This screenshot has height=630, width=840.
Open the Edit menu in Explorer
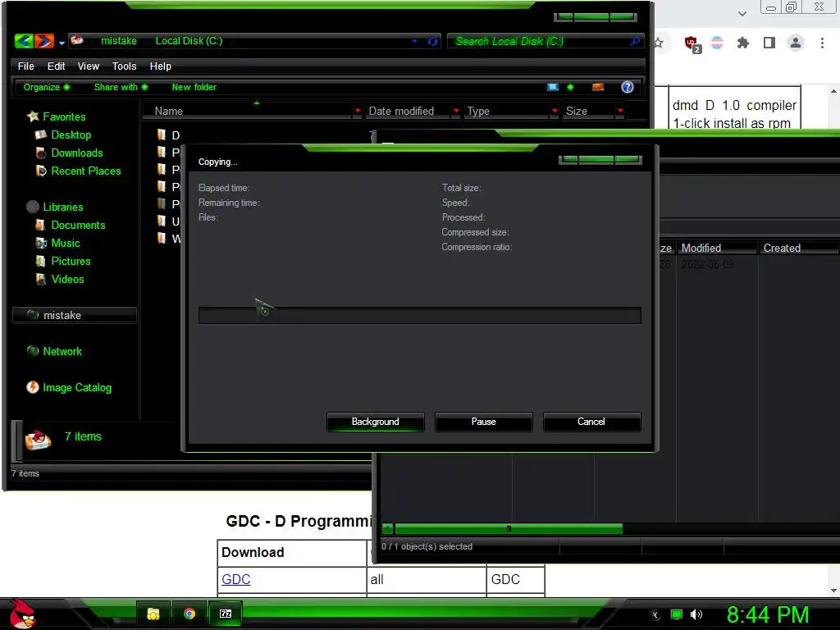click(x=56, y=66)
